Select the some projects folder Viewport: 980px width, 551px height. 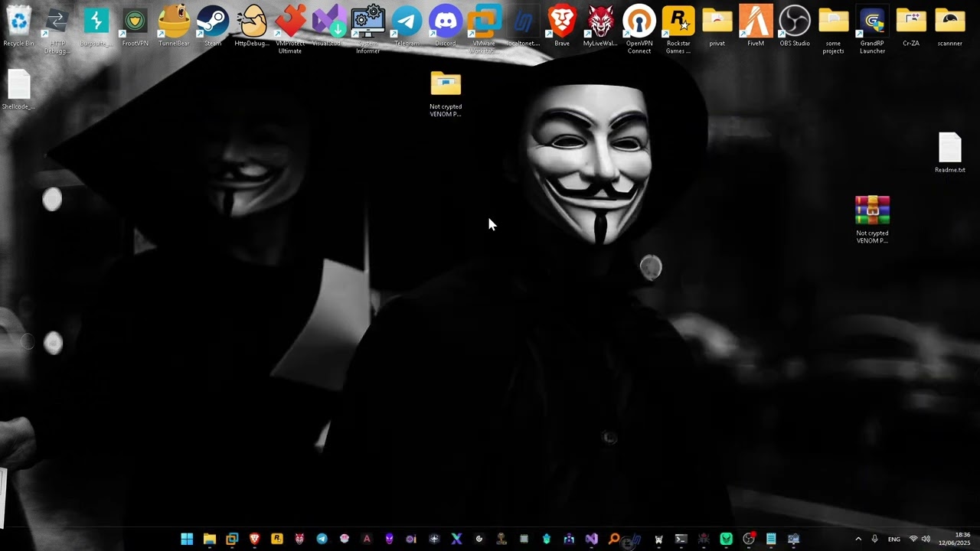click(833, 31)
